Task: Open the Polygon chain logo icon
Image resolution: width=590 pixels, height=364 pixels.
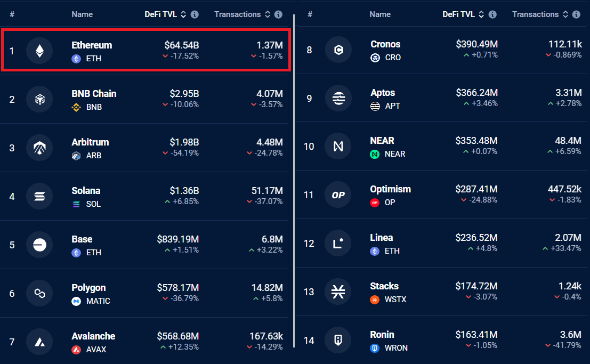Action: point(39,293)
